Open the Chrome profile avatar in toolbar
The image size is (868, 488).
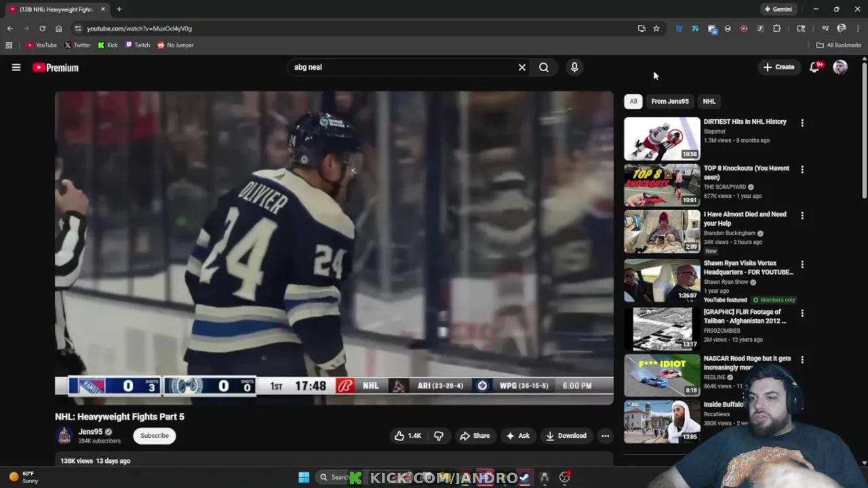tap(842, 28)
